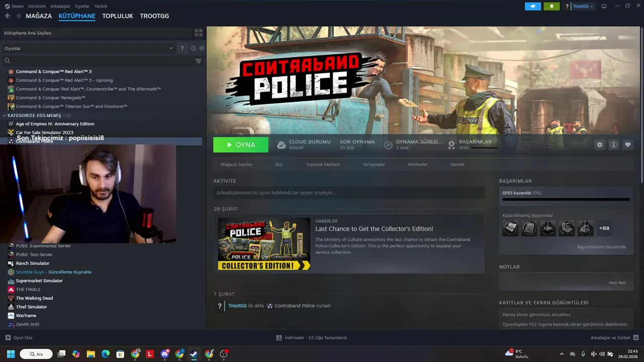Open game info icon

coord(614,145)
